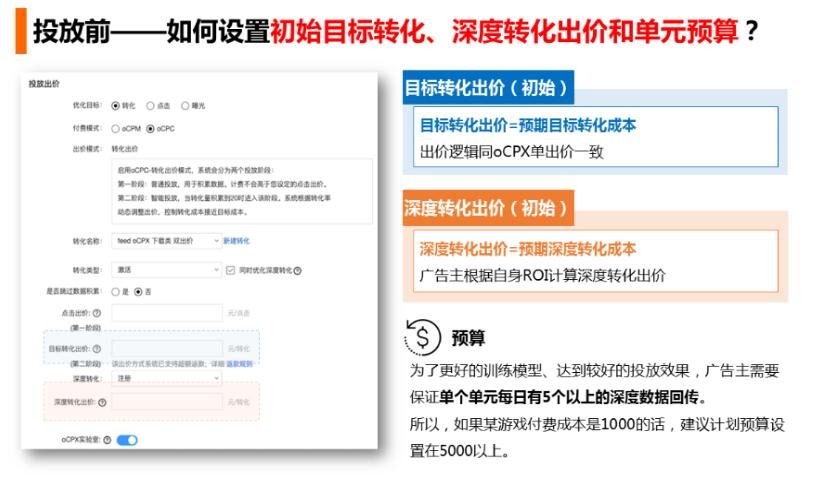Open the 转化名称 dropdown
Viewport: 832px width, 487px height.
coord(166,241)
